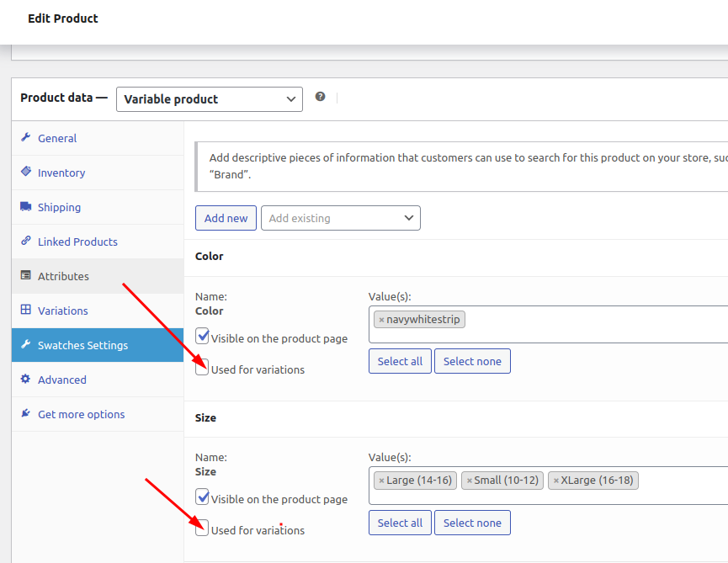Click the Variations grid icon
Image resolution: width=728 pixels, height=563 pixels.
point(26,310)
